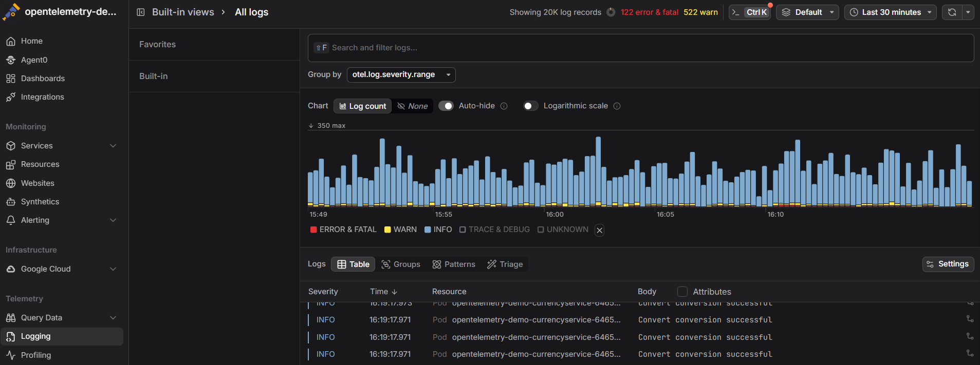Click the refresh icon in top bar
Screen dimensions: 980x365
pos(952,12)
